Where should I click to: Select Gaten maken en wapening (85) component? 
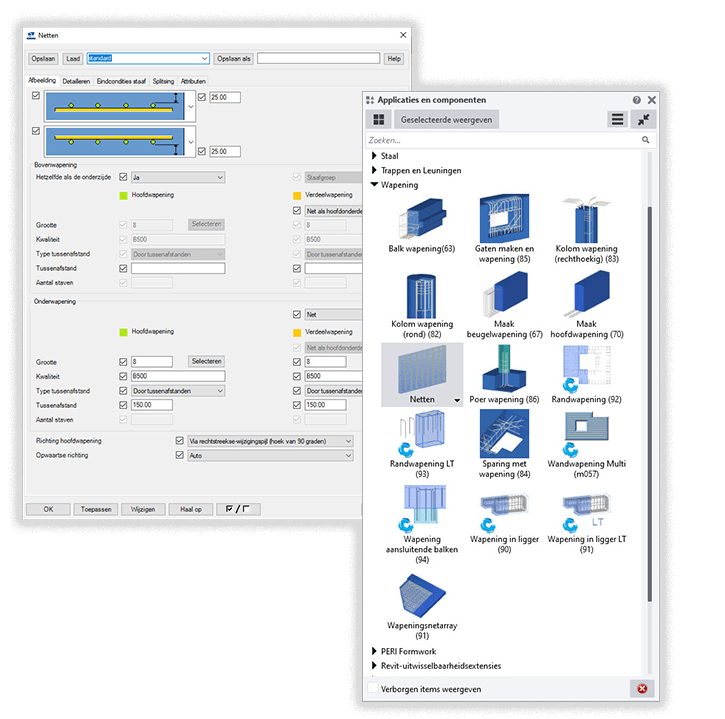[x=504, y=229]
